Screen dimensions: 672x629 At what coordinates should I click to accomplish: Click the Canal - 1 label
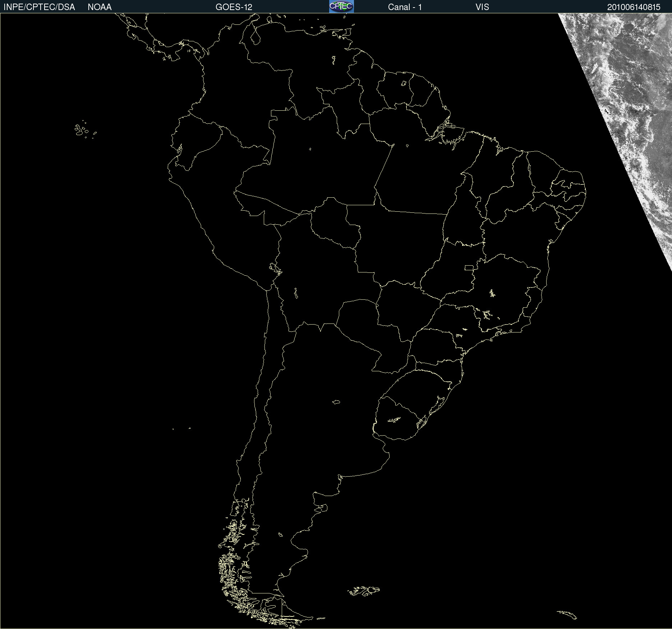tap(405, 7)
